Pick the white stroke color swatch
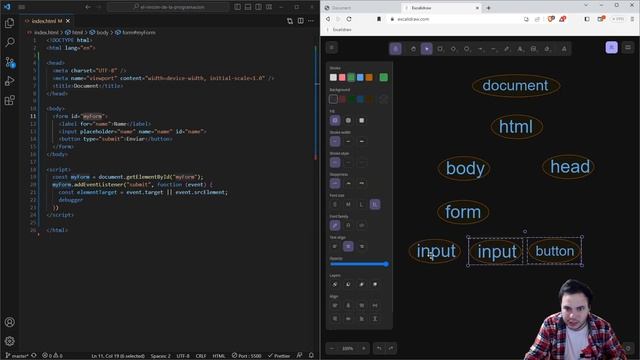Viewport: 640px width, 360px height. (x=333, y=78)
